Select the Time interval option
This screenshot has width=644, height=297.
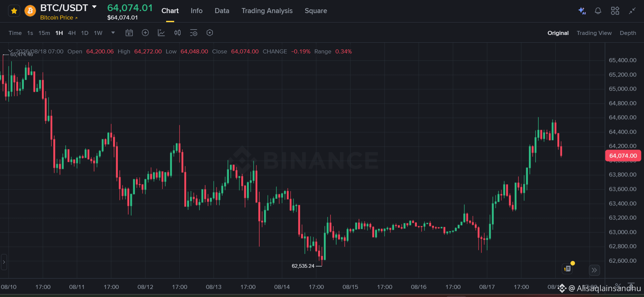point(15,33)
